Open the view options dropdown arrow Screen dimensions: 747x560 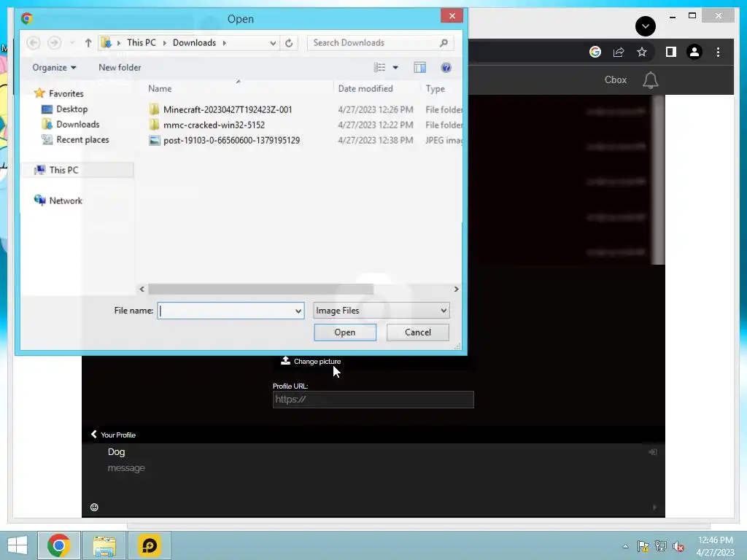(395, 68)
